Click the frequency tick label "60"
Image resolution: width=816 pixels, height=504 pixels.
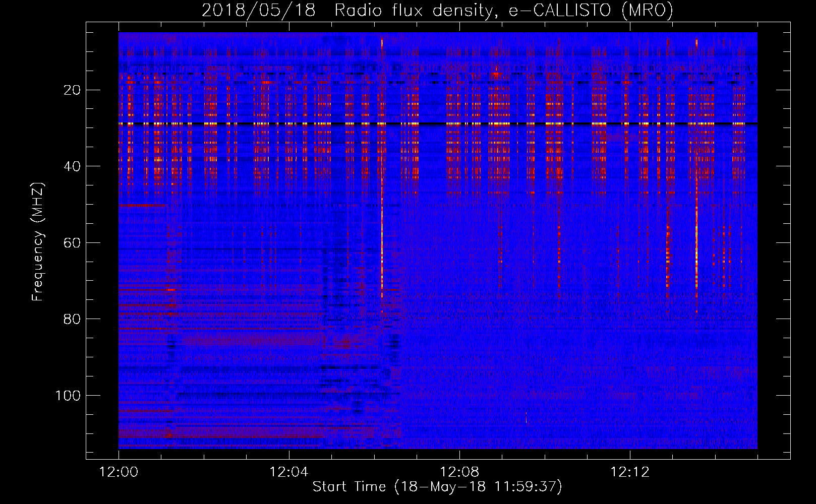tap(72, 243)
